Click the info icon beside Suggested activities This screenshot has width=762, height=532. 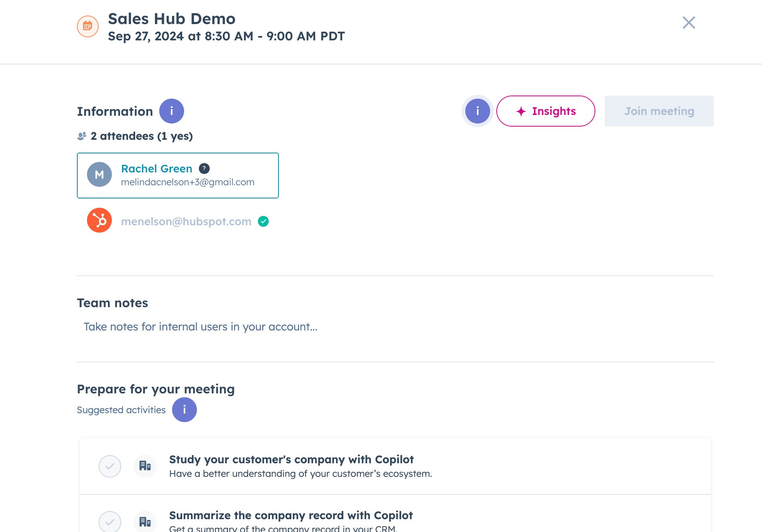184,410
